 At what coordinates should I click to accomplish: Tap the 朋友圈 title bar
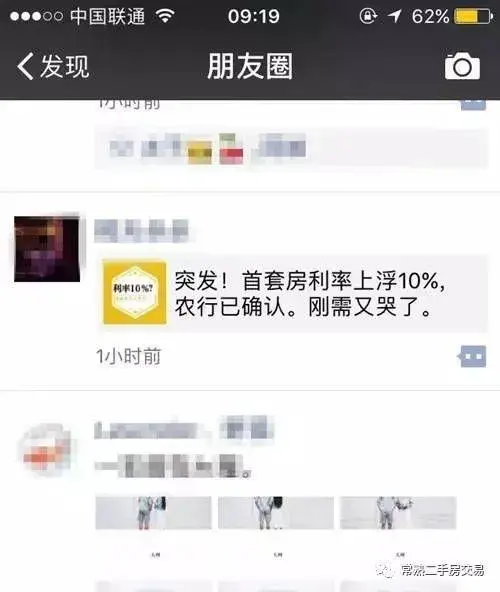(x=250, y=66)
